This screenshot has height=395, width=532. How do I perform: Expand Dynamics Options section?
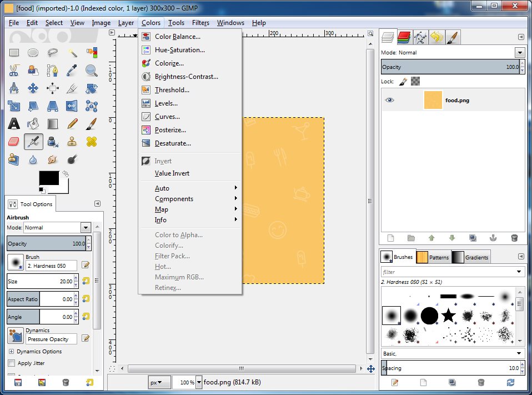(11, 352)
